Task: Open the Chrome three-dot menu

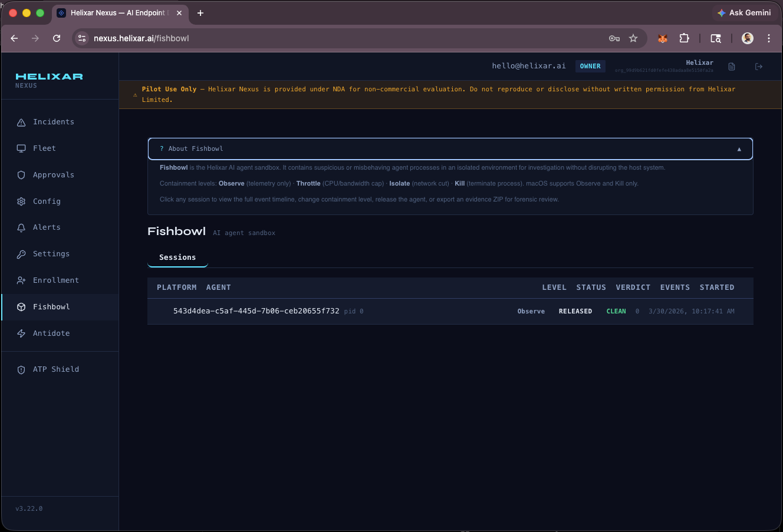Action: [x=769, y=38]
